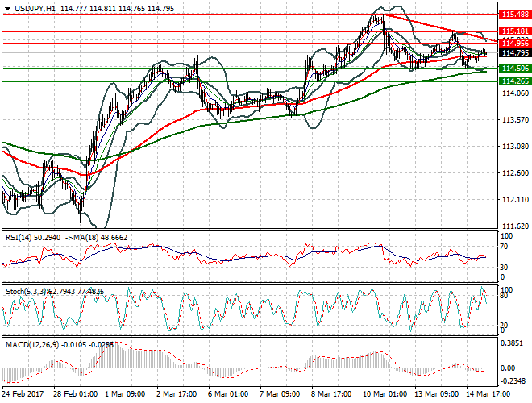
Task: Select the RSI(14) indicator label
Action: tap(19, 238)
